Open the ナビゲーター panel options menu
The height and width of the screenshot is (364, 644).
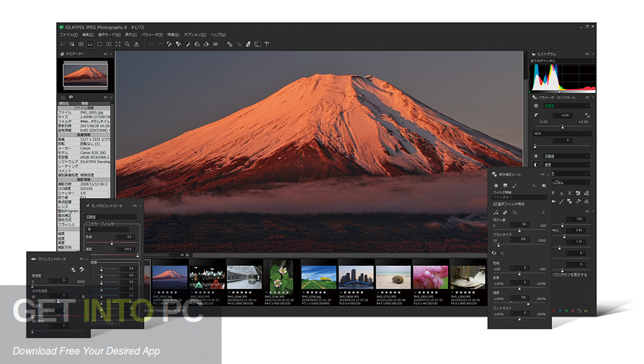[x=105, y=54]
